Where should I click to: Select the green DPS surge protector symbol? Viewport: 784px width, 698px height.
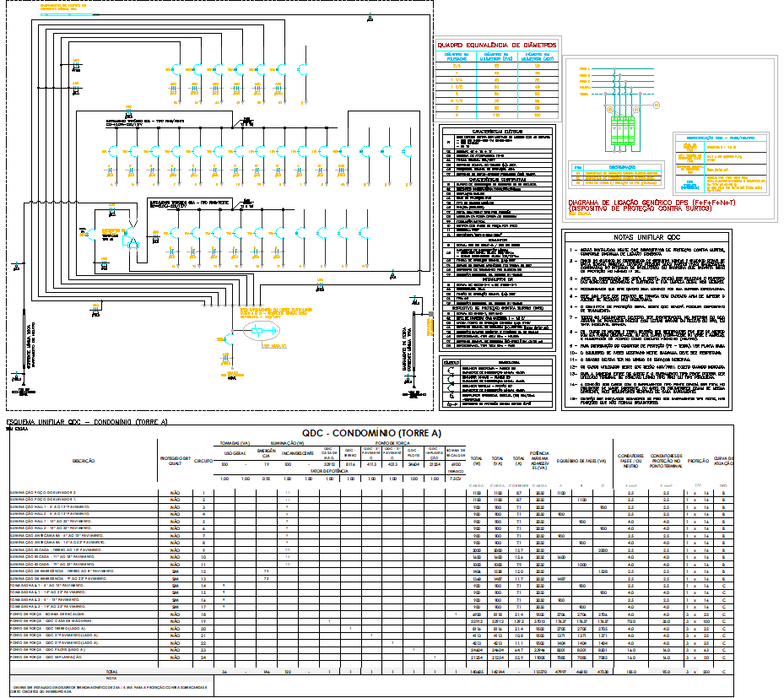click(623, 131)
